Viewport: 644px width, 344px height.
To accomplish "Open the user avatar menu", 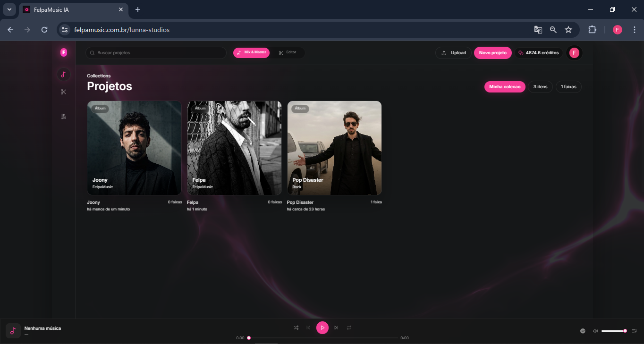I will tap(574, 53).
